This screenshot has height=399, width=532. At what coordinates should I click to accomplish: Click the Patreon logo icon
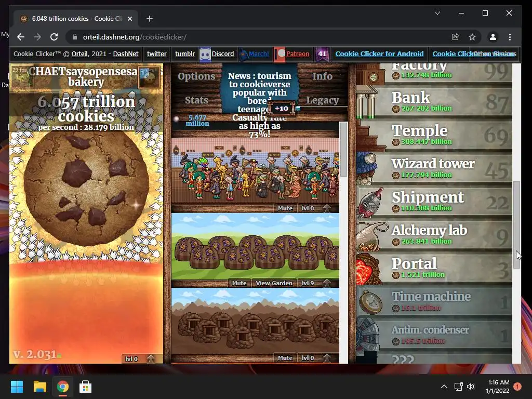coord(280,54)
